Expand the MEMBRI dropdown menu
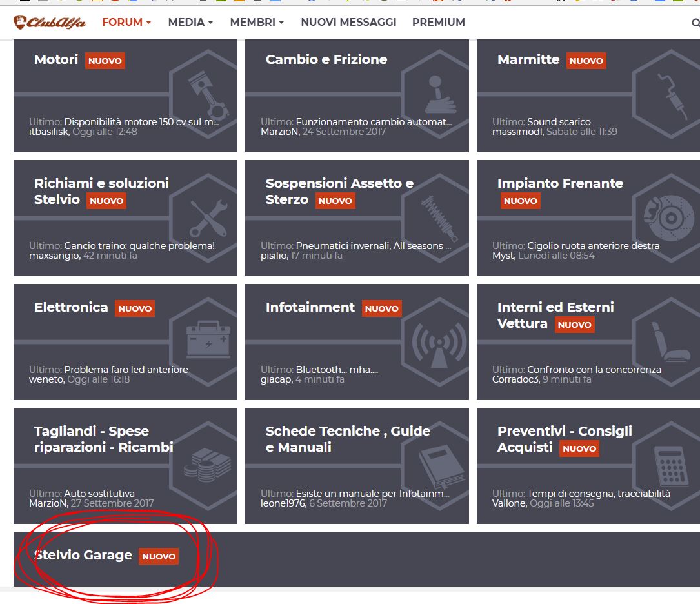Viewport: 700px width, 604px height. coord(257,22)
